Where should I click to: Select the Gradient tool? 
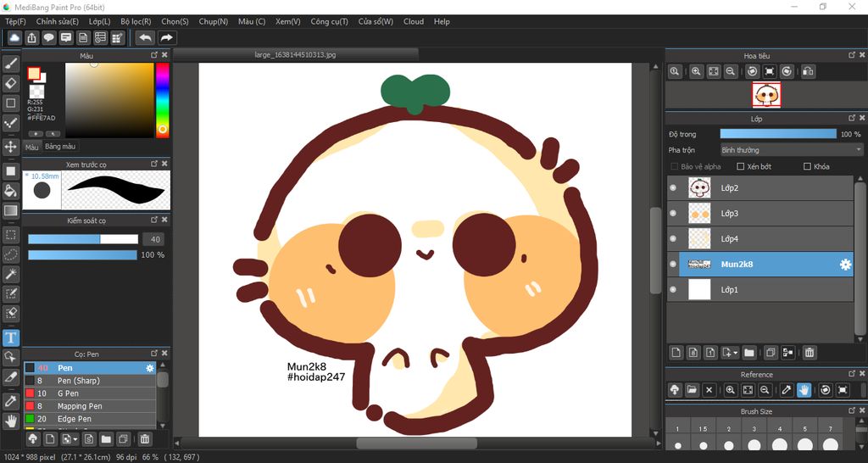[10, 210]
